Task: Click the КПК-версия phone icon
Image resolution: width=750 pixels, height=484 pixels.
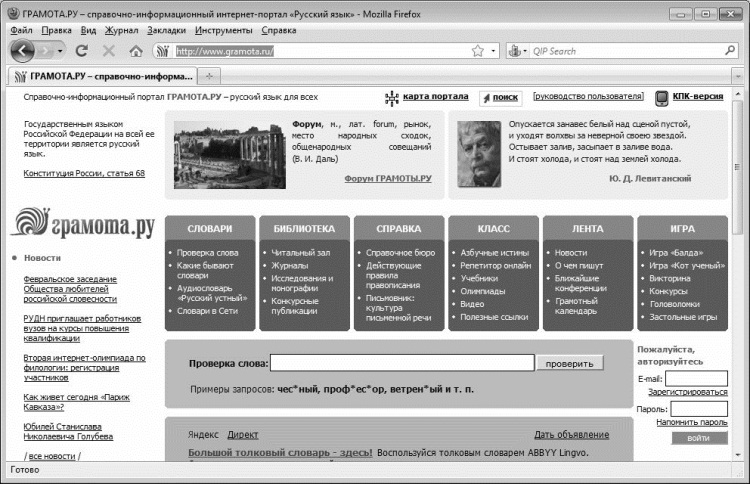Action: (662, 98)
